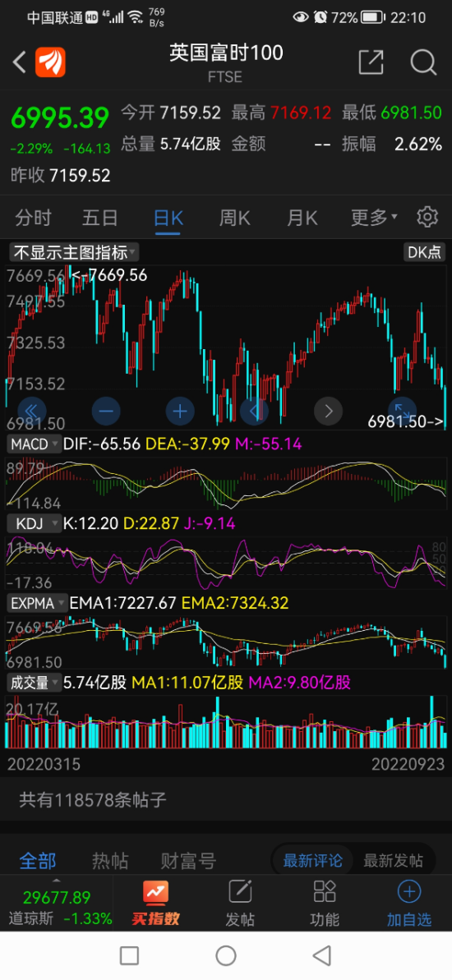Zoom in chart with plus icon

point(180,411)
